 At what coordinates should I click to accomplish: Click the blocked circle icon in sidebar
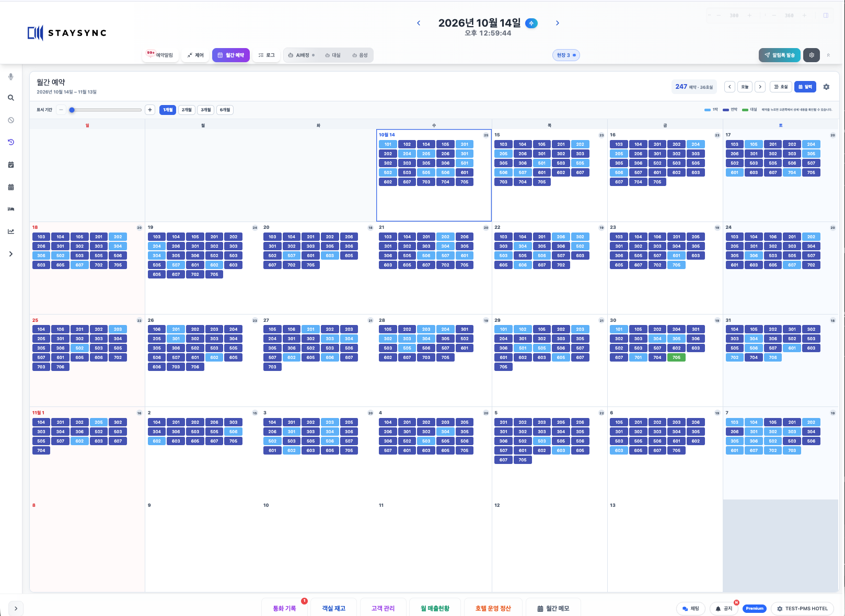11,120
